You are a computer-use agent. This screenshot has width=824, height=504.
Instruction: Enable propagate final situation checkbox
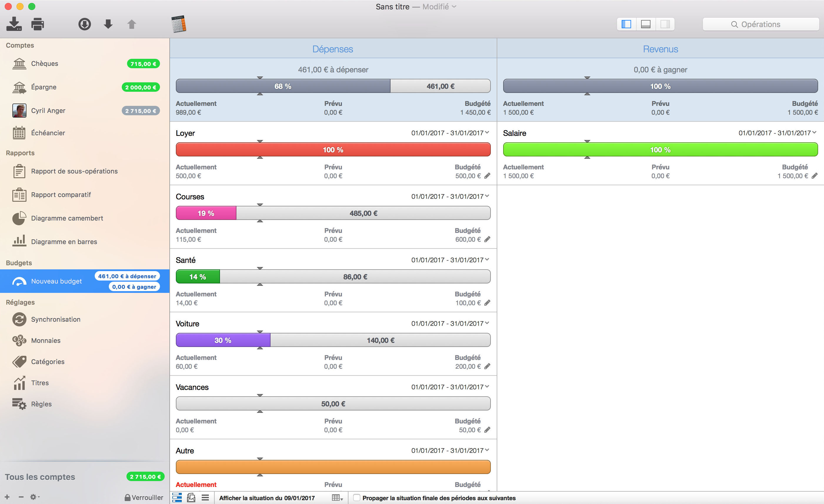pyautogui.click(x=356, y=498)
